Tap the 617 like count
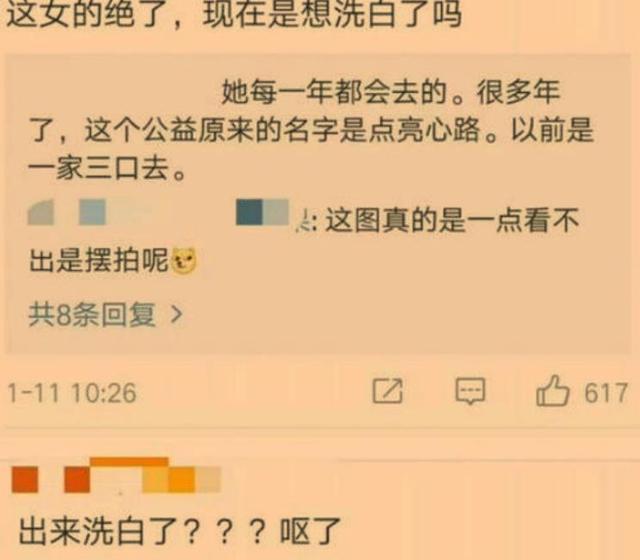The image size is (640, 560). tap(606, 393)
